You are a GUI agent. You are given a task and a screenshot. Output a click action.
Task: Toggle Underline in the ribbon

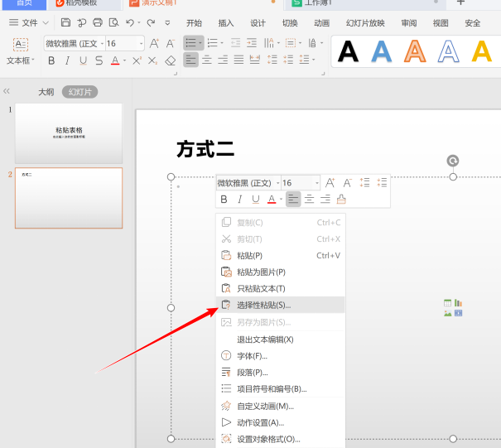point(83,60)
